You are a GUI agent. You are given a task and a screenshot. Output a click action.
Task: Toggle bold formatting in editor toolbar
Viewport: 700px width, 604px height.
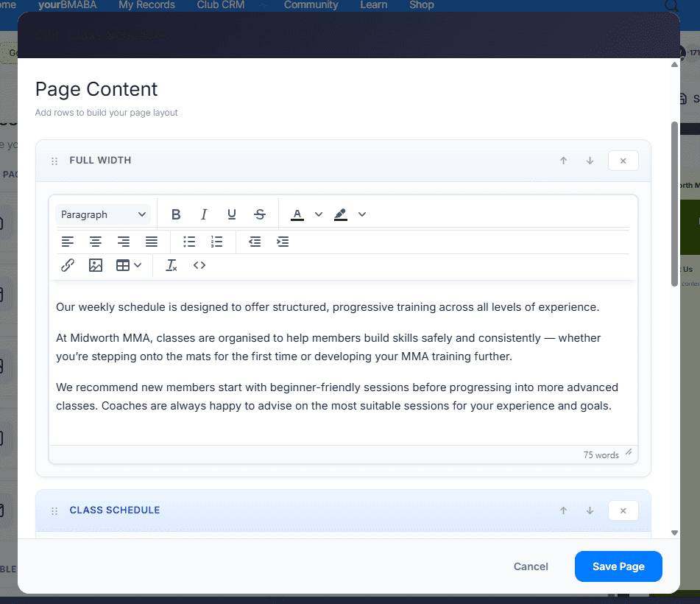coord(176,214)
